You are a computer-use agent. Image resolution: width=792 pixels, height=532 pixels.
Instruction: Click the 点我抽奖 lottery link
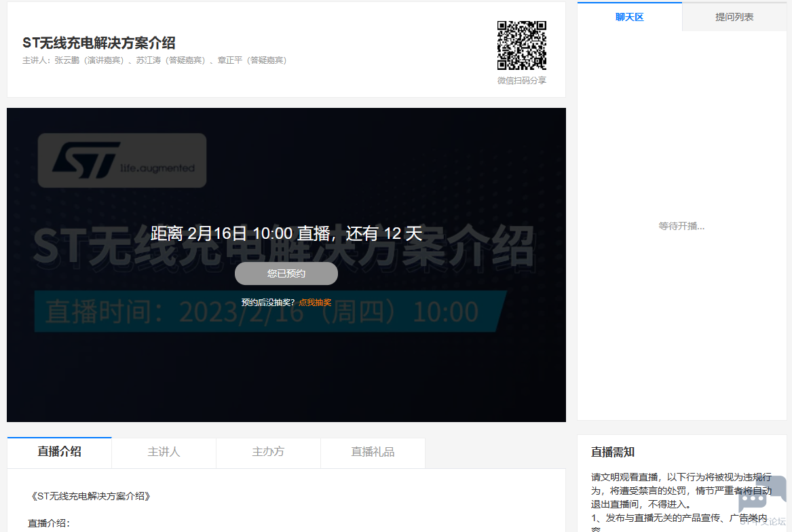tap(315, 302)
